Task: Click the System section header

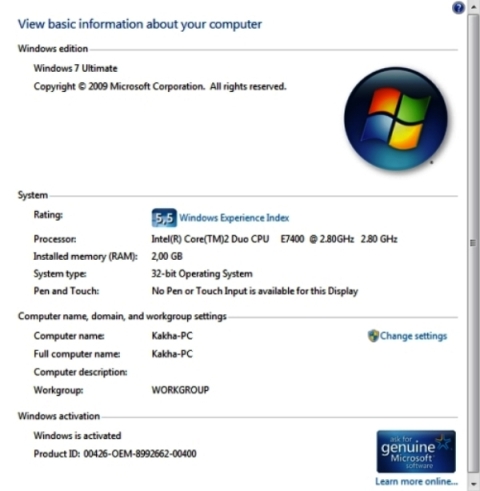Action: 33,195
